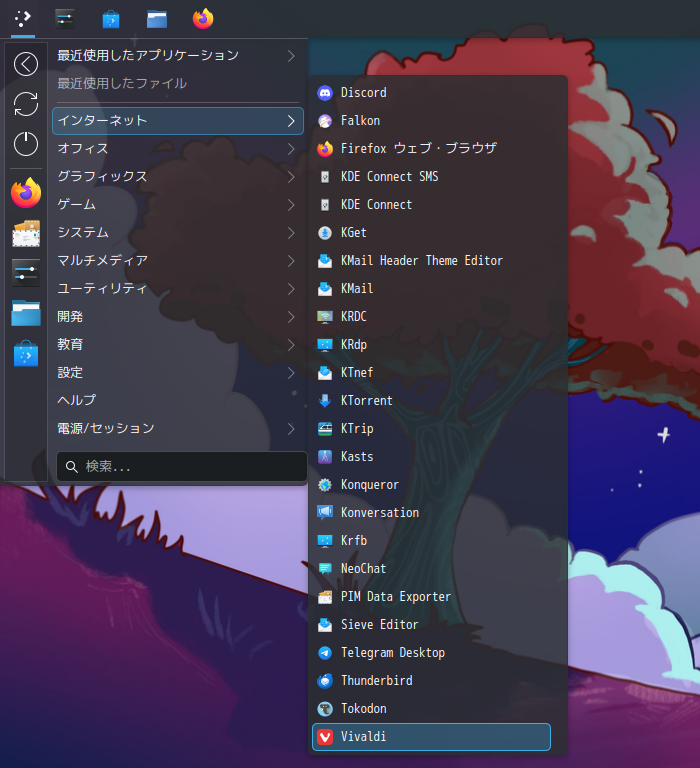This screenshot has height=768, width=700.
Task: Select the インターネット menu category
Action: coord(178,121)
